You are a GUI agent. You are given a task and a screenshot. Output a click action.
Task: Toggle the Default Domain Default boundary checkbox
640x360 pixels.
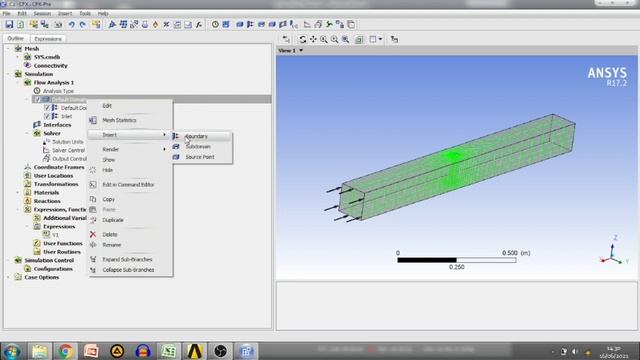click(x=47, y=108)
